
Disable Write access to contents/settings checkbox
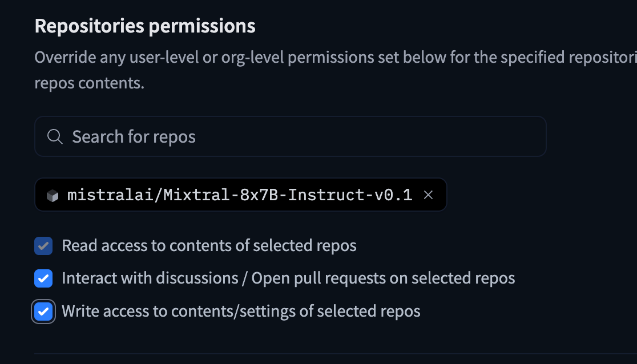(x=43, y=312)
